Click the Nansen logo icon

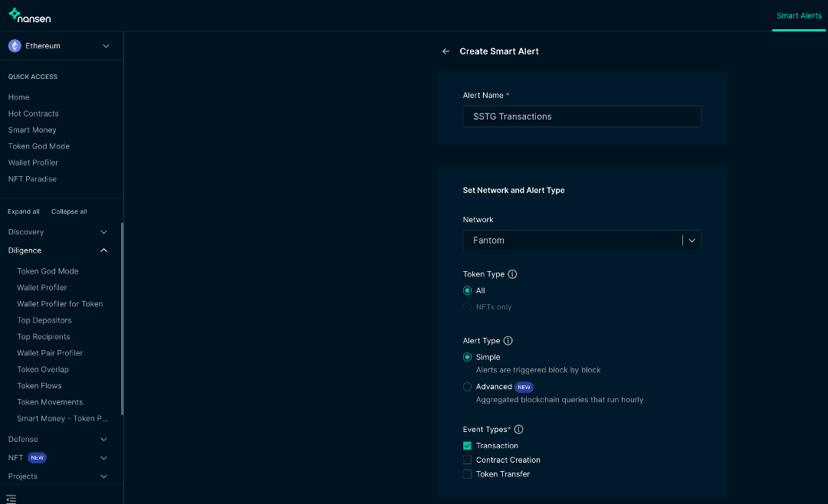pyautogui.click(x=15, y=14)
